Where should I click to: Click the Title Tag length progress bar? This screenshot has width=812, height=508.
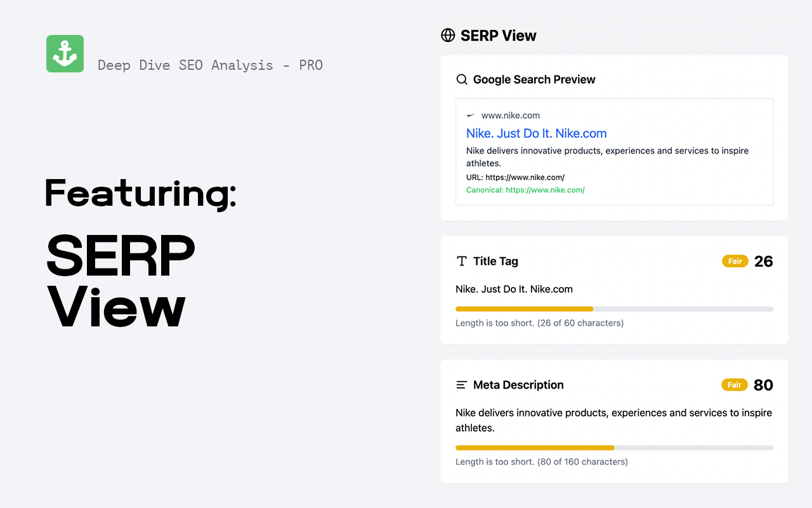[x=614, y=309]
